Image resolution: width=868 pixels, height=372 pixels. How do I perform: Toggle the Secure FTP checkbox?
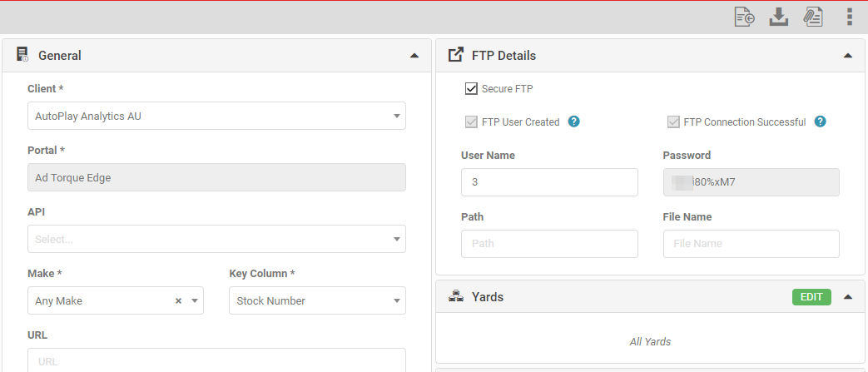click(x=471, y=88)
